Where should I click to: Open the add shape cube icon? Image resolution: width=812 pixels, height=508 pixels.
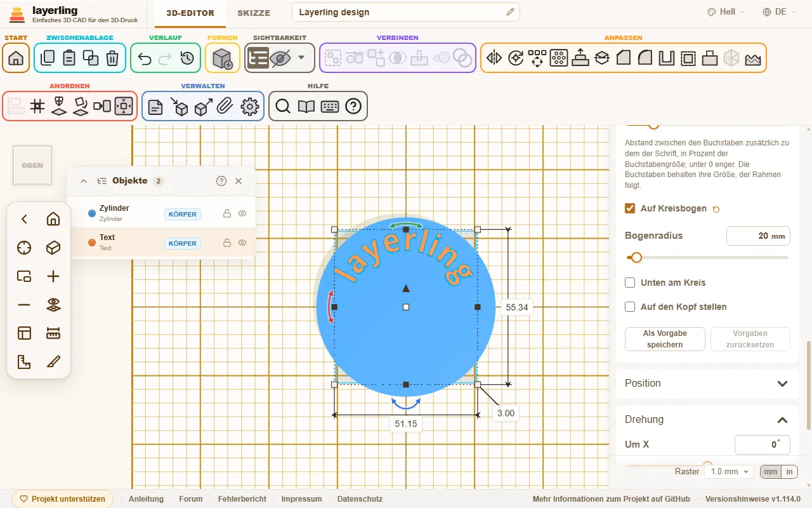pyautogui.click(x=223, y=58)
